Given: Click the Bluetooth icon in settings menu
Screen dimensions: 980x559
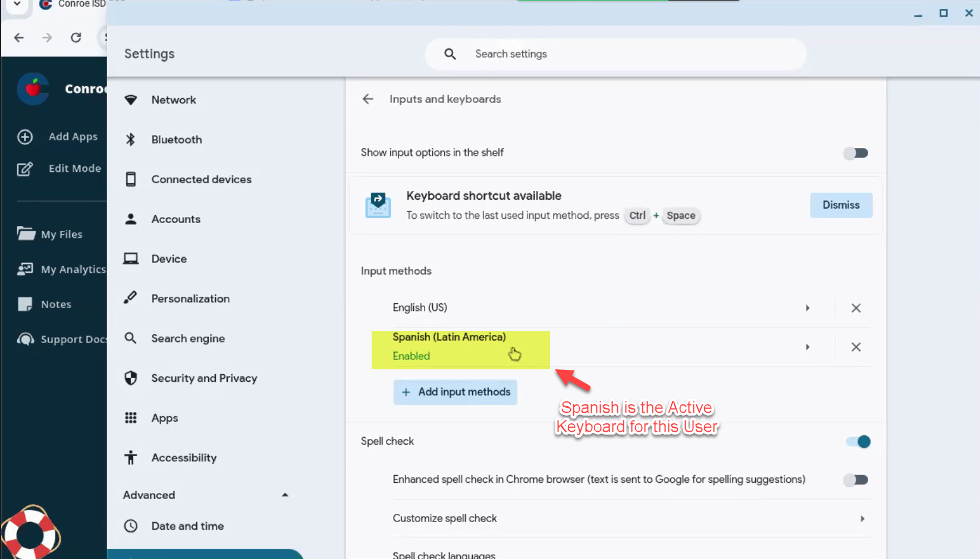Looking at the screenshot, I should coord(131,140).
